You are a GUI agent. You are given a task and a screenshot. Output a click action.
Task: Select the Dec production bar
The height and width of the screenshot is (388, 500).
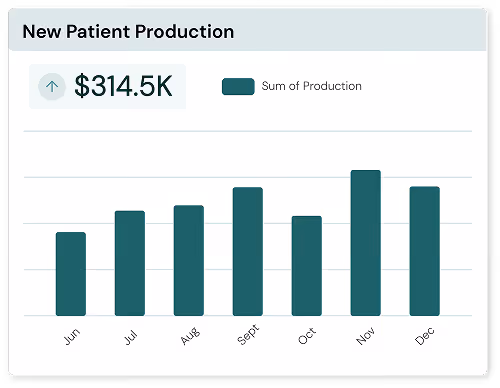(x=425, y=251)
